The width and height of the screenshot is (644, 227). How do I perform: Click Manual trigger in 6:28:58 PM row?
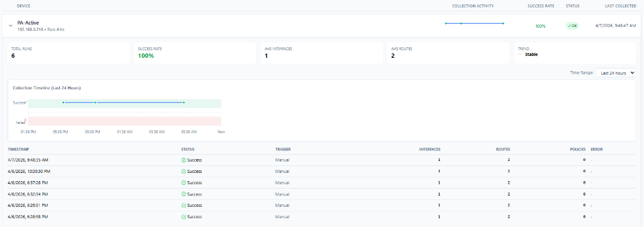(282, 217)
